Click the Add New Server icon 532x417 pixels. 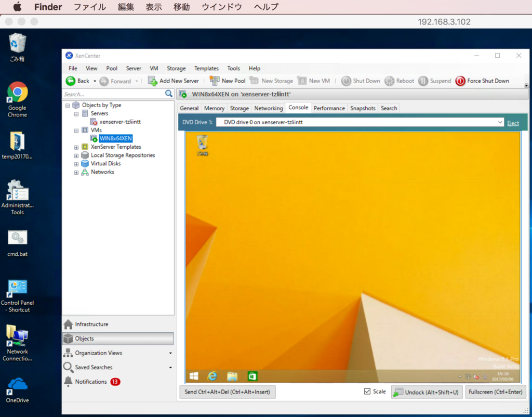[152, 81]
